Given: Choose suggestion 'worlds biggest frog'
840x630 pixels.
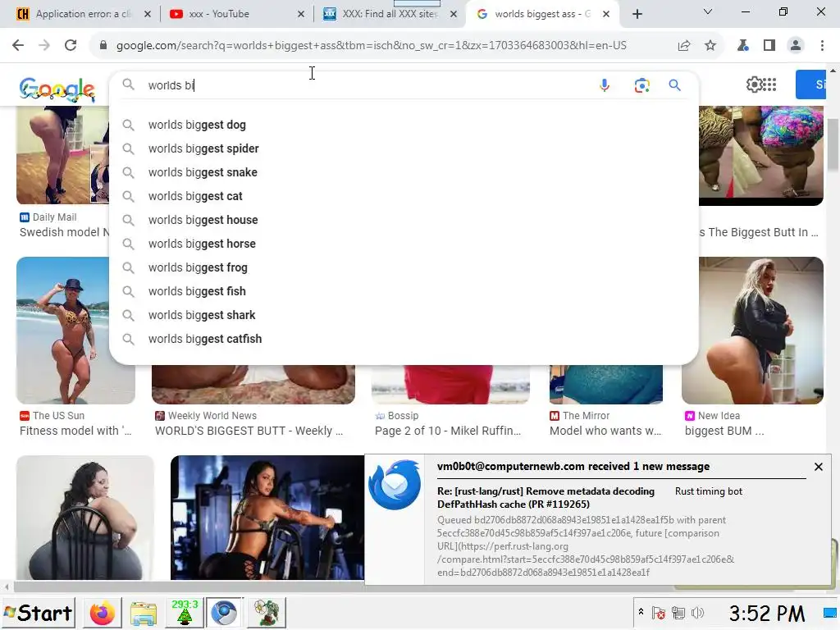Looking at the screenshot, I should point(404,267).
